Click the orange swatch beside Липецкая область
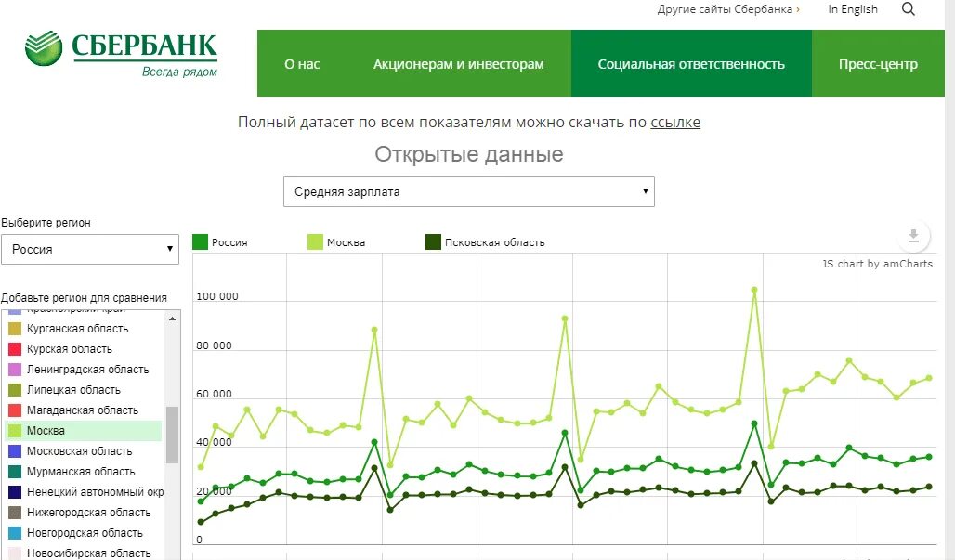Screen dimensions: 955x560 point(15,389)
